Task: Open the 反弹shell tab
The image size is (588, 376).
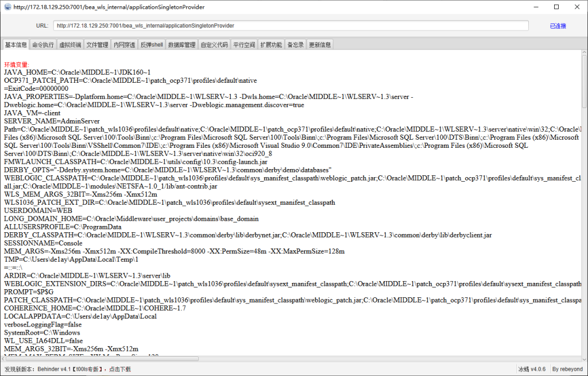Action: [152, 45]
